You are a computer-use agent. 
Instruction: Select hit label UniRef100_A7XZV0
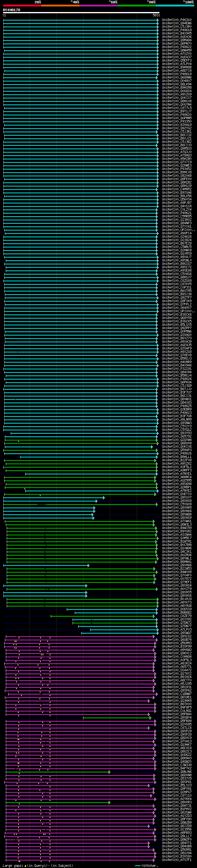pyautogui.click(x=177, y=54)
